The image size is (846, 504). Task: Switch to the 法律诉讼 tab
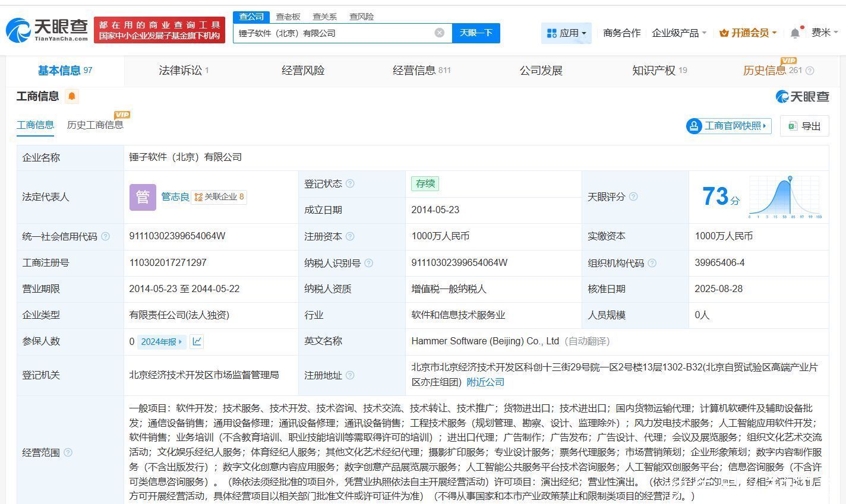click(183, 71)
